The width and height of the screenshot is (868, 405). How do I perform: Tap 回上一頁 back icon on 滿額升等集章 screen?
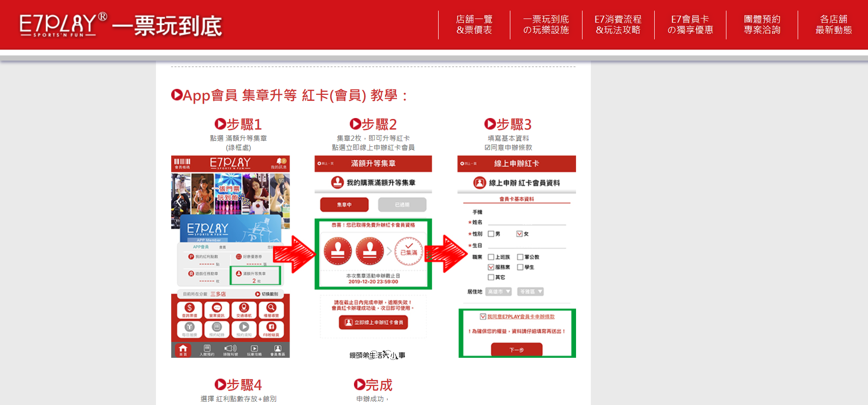pyautogui.click(x=325, y=163)
